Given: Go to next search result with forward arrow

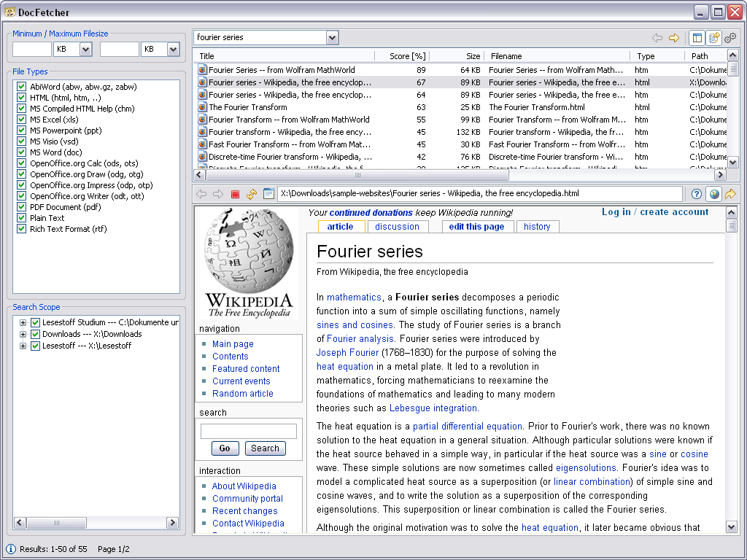Looking at the screenshot, I should (674, 37).
